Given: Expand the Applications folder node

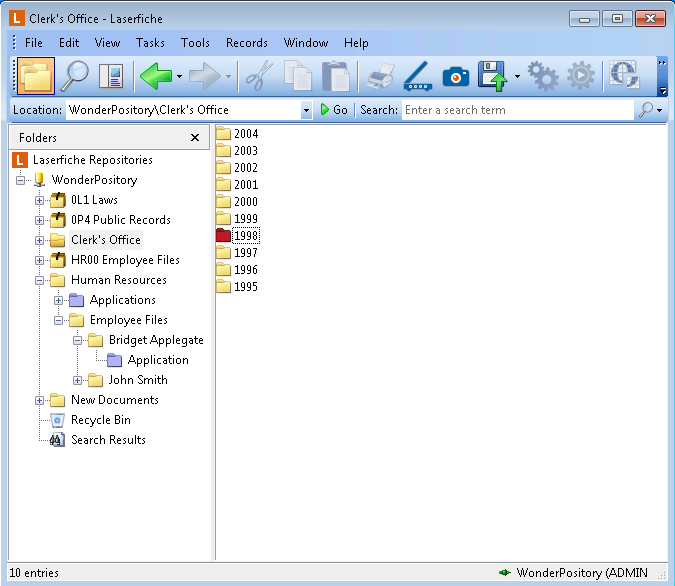Looking at the screenshot, I should 59,301.
